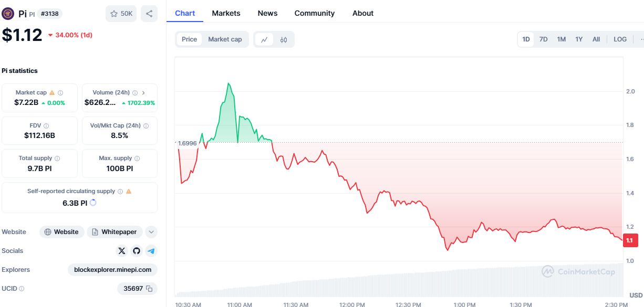Click the #3138 rank badge
Screen dimensions: 644x307
pos(49,14)
